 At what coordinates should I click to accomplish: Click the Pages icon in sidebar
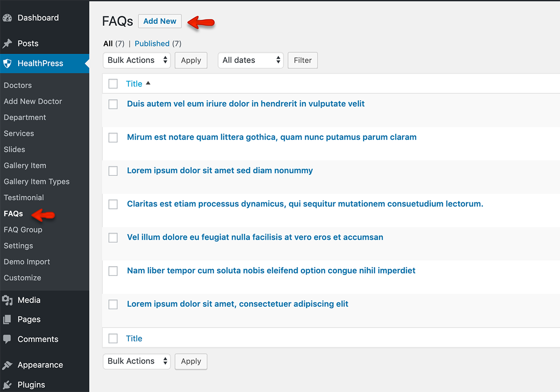[x=7, y=320]
